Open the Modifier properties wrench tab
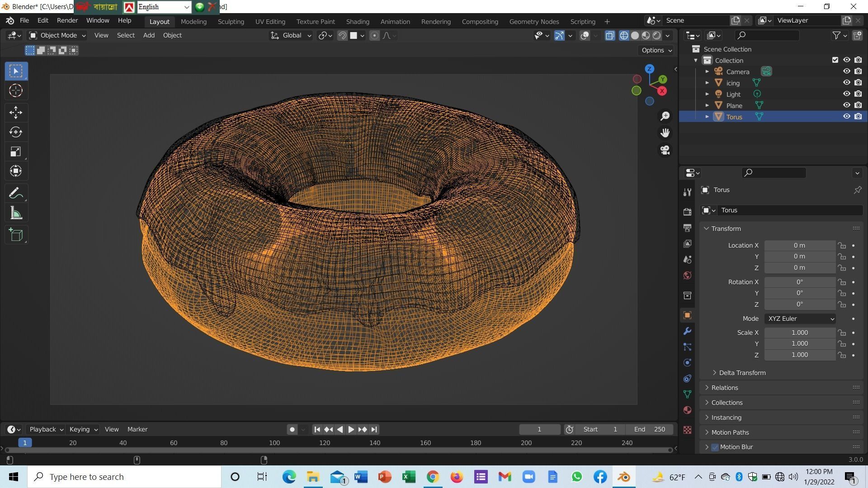The height and width of the screenshot is (488, 868). point(687,331)
